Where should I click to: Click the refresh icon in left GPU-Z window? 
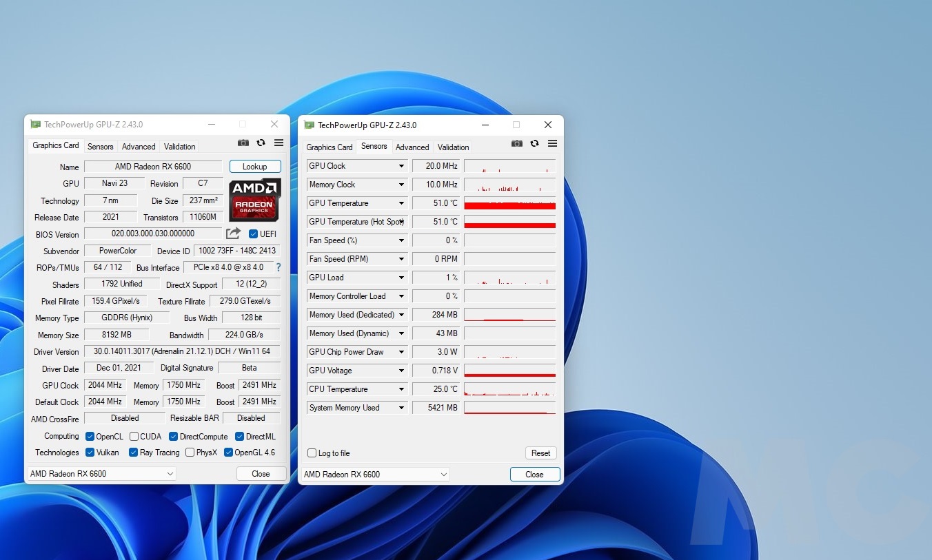[261, 143]
